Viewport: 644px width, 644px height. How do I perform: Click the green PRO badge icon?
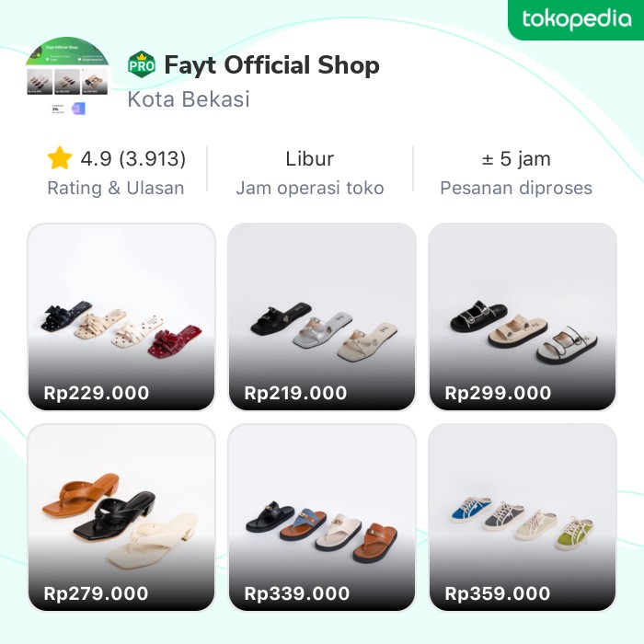click(x=142, y=65)
